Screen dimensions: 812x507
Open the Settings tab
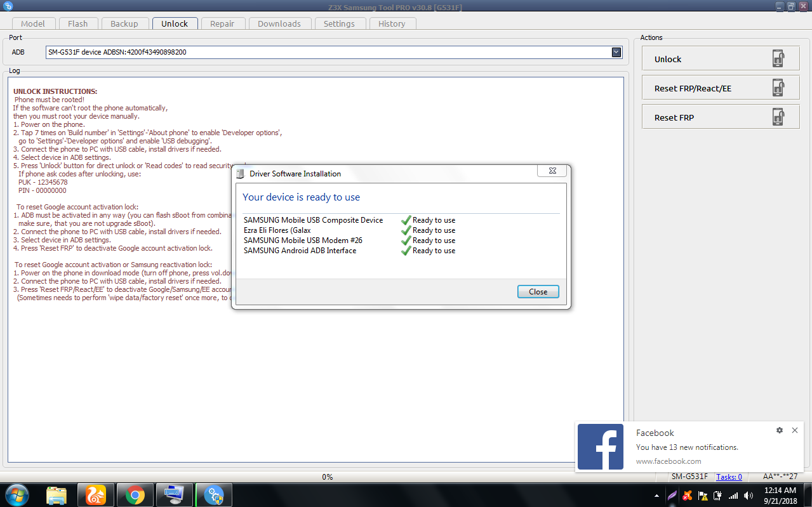coord(339,23)
